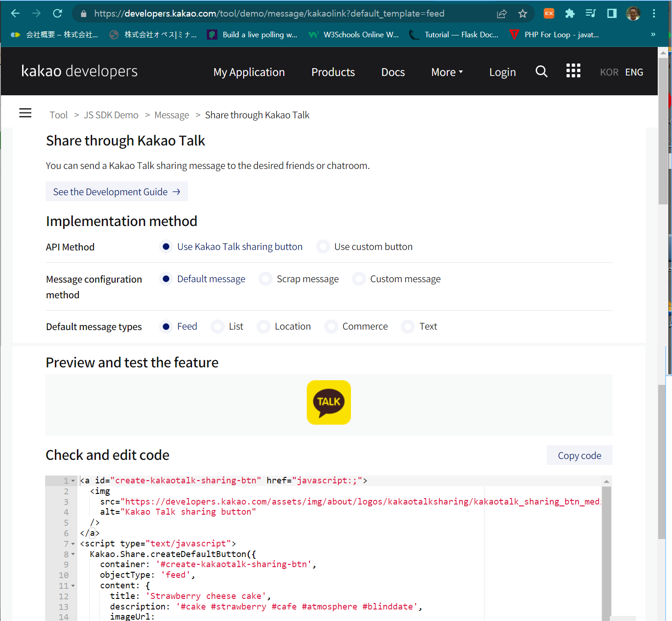
Task: Go to Docs in the navigation
Action: coord(393,72)
